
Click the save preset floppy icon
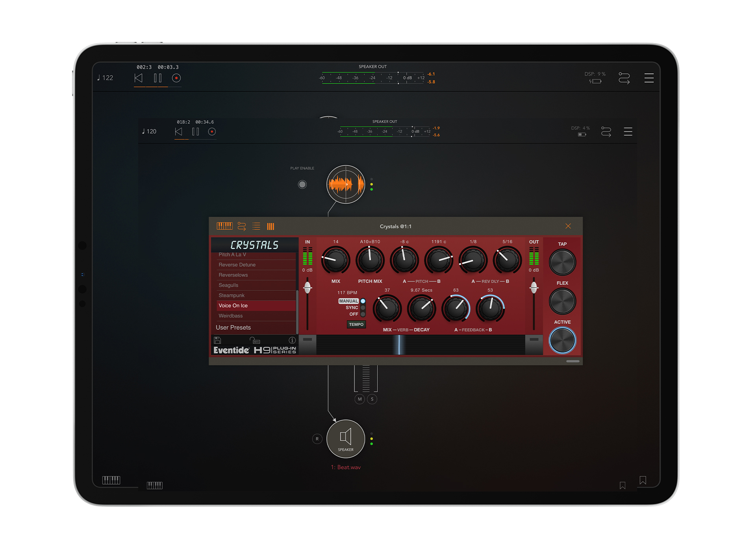pyautogui.click(x=217, y=340)
